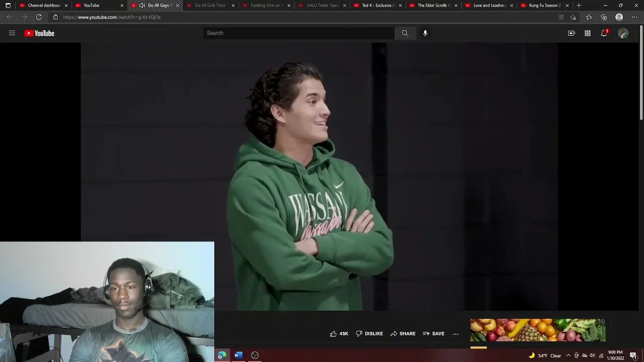Image resolution: width=644 pixels, height=362 pixels.
Task: Close the Channel dashboard tab
Action: pyautogui.click(x=66, y=6)
